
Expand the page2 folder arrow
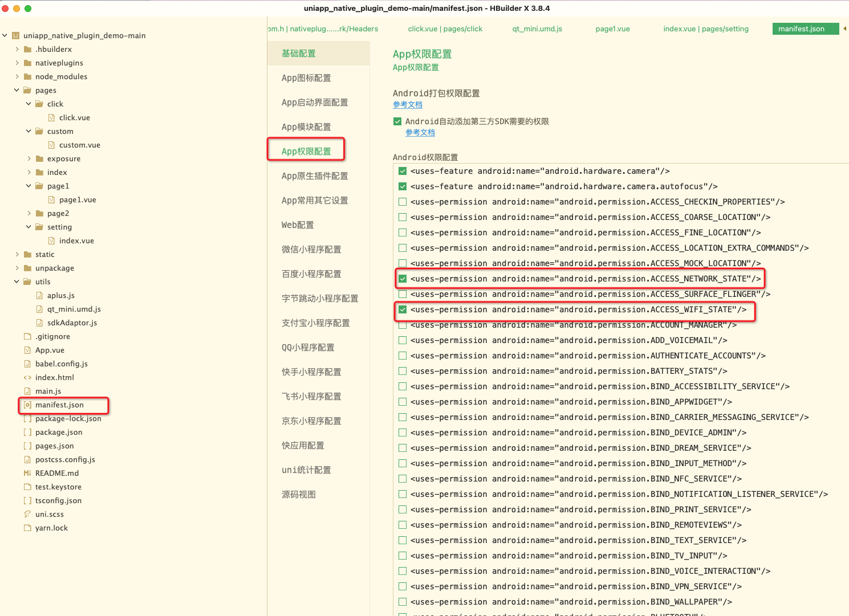[x=29, y=213]
